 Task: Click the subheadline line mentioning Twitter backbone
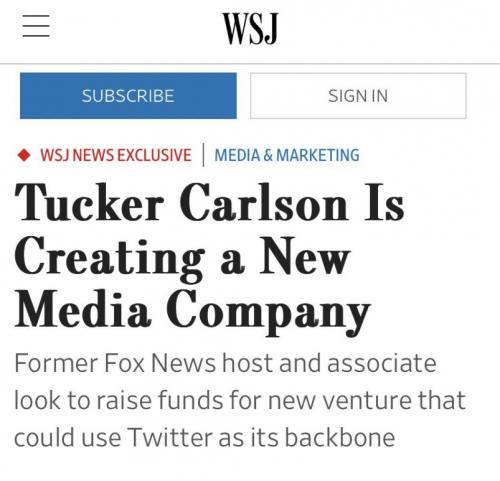point(205,437)
